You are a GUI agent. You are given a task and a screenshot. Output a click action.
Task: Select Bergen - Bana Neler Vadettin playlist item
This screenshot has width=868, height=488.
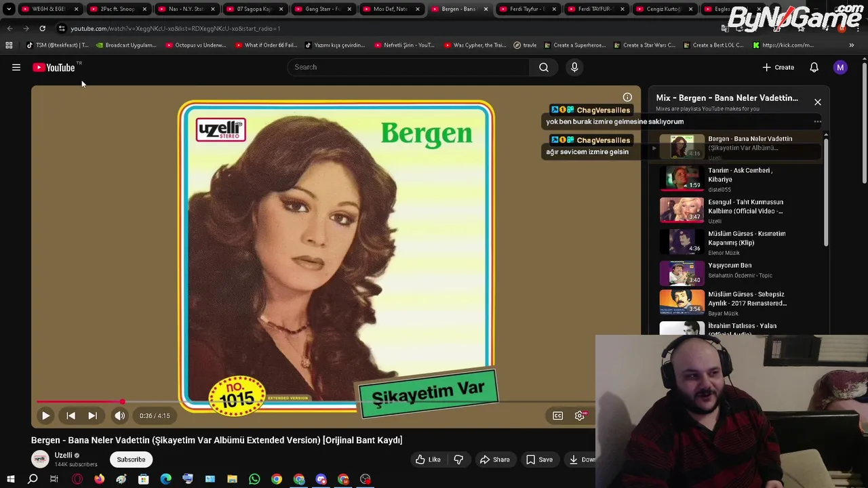pos(736,146)
